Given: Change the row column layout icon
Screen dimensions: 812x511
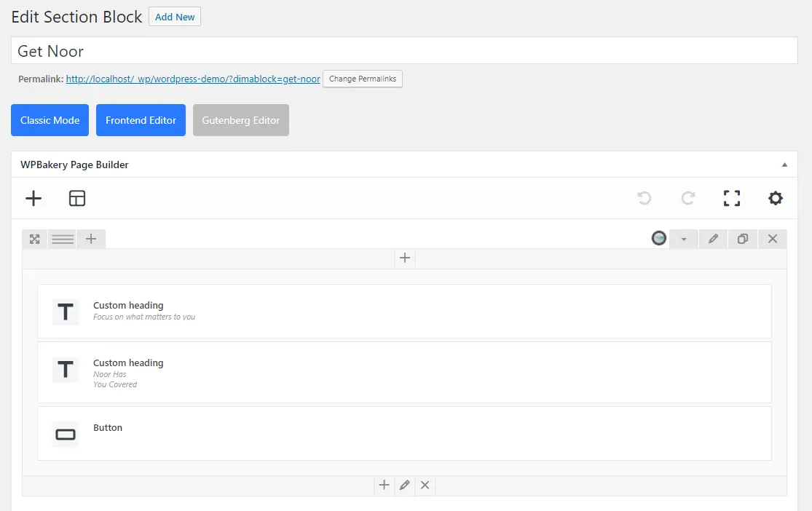Looking at the screenshot, I should (x=63, y=239).
